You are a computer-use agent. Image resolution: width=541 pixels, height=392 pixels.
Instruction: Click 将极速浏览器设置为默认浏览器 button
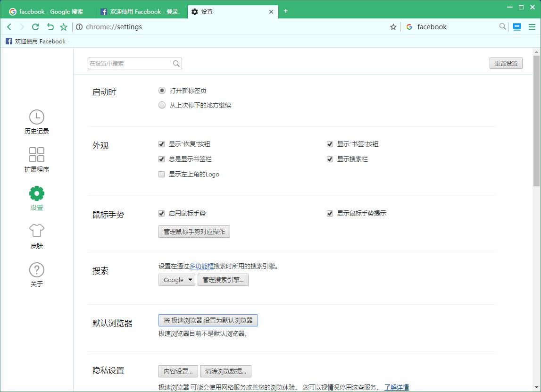click(x=208, y=320)
